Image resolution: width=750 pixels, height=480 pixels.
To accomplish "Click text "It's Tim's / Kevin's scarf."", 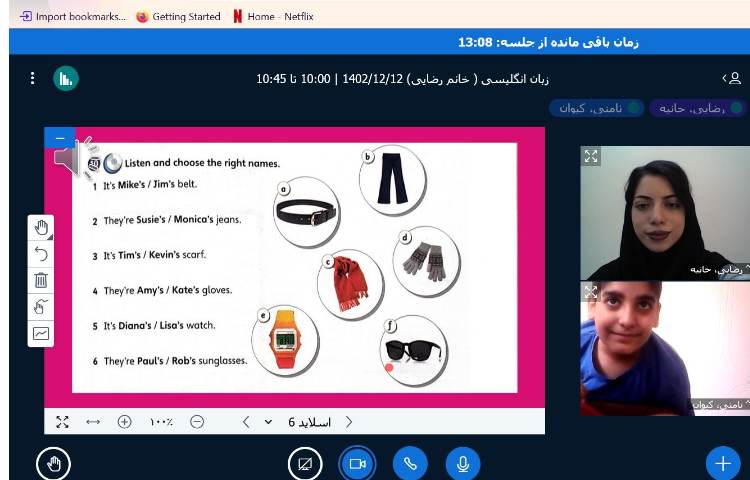I will (x=154, y=255).
